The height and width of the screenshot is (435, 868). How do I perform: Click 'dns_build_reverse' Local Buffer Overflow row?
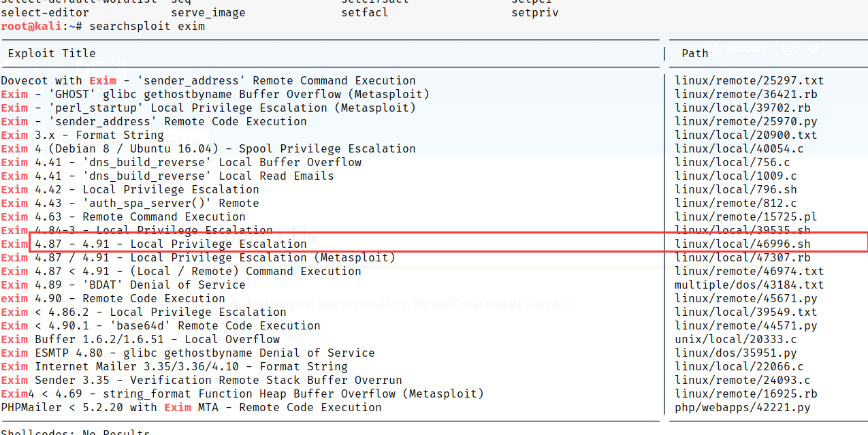tap(181, 162)
